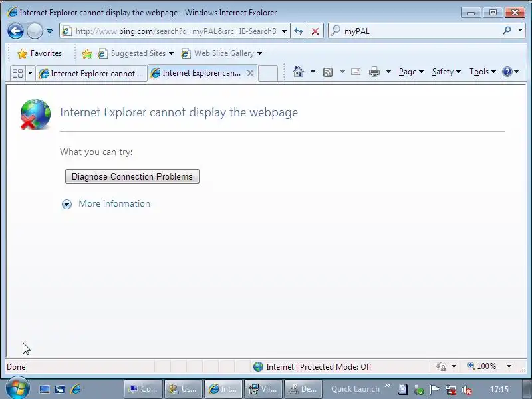Click Show Desktop quick launch icon
The image size is (532, 399).
[44, 389]
